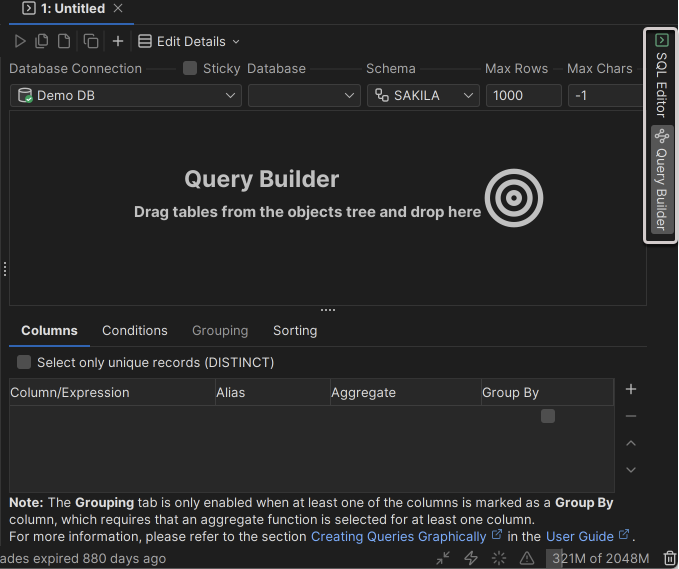Switch to the Query Builder side tab

(661, 180)
